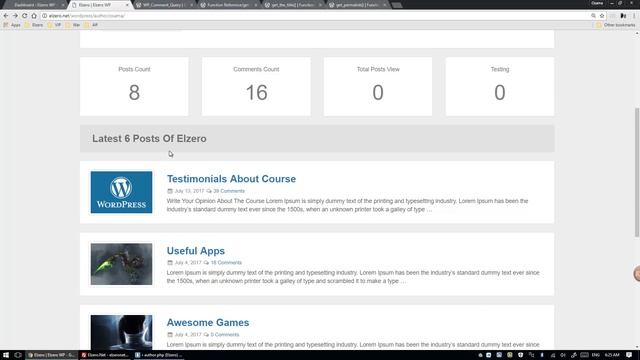The width and height of the screenshot is (640, 360).
Task: Open Chrome three-dot menu
Action: [x=634, y=16]
